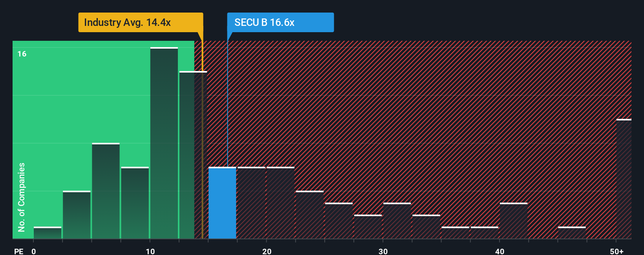Click the No. of Companies axis title
644x255 pixels.
(x=22, y=197)
